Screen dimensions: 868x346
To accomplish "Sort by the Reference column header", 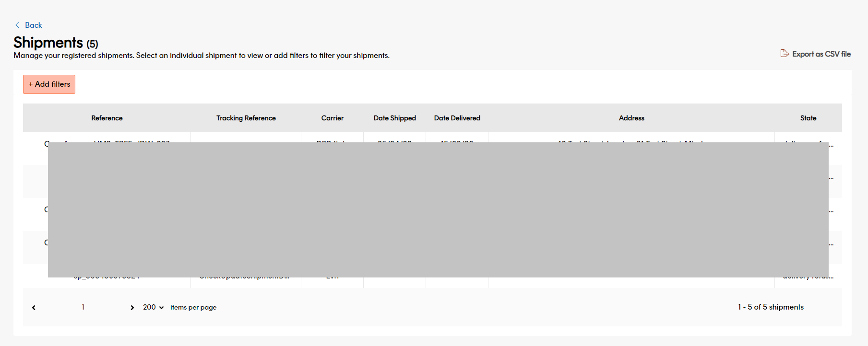I will click(x=107, y=118).
